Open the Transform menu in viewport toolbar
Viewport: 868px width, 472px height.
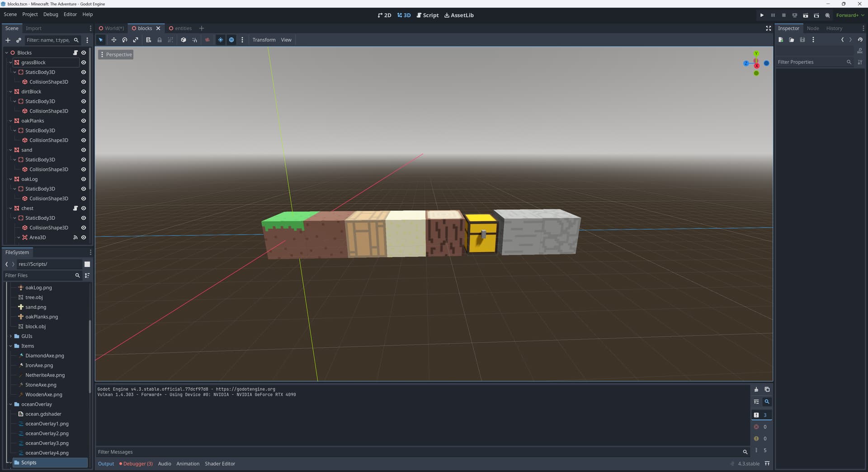[x=264, y=40]
